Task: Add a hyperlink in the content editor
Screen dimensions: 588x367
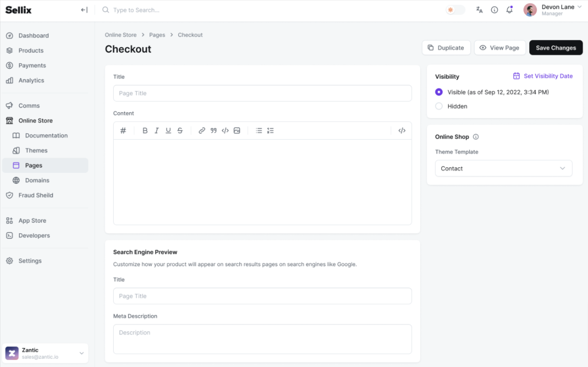Action: (202, 130)
